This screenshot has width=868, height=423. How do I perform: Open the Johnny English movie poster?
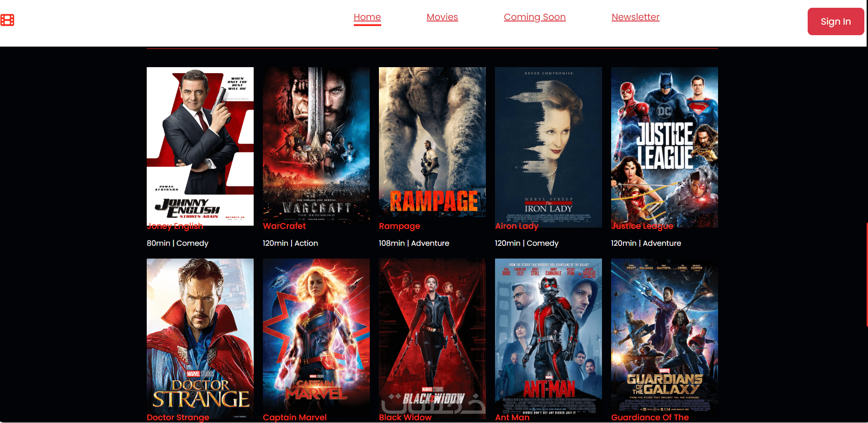(200, 146)
